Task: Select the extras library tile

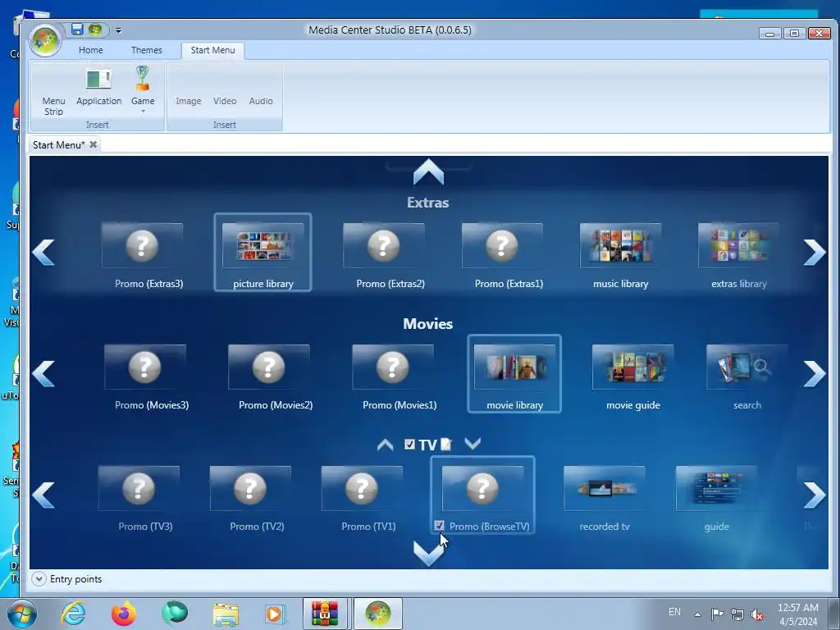Action: point(739,256)
